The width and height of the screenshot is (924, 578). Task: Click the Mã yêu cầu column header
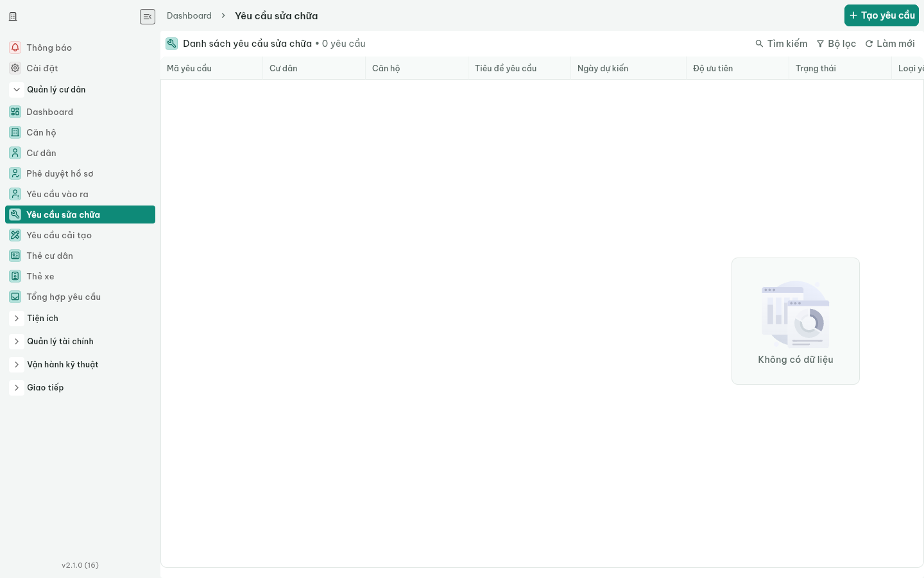coord(212,68)
